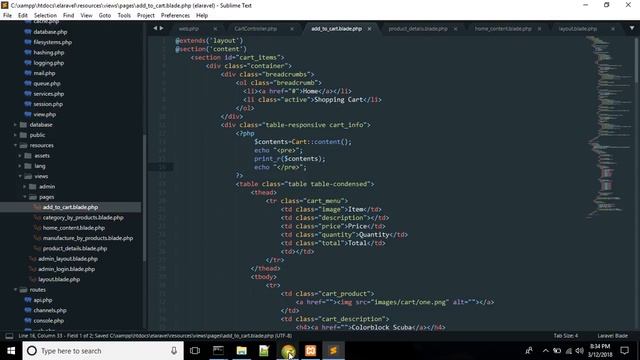Image resolution: width=640 pixels, height=360 pixels.
Task: Click the status bar panel switcher icon
Action: [x=9, y=336]
